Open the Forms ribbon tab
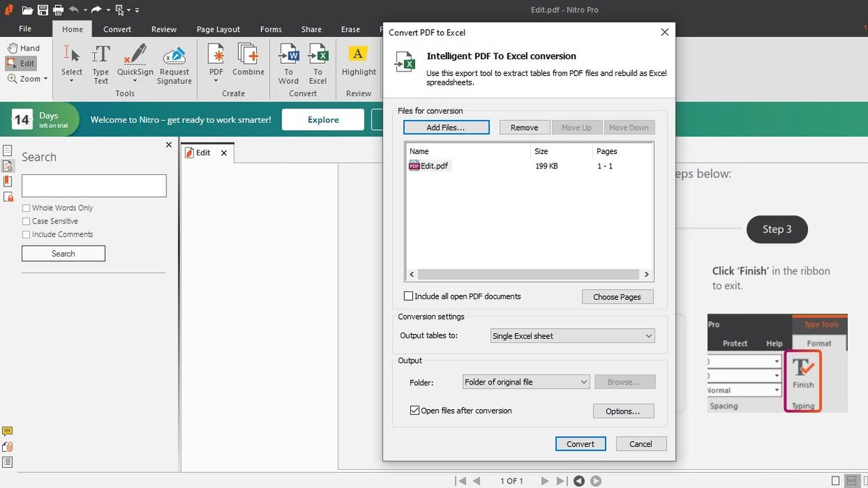Viewport: 868px width, 488px height. click(x=271, y=29)
